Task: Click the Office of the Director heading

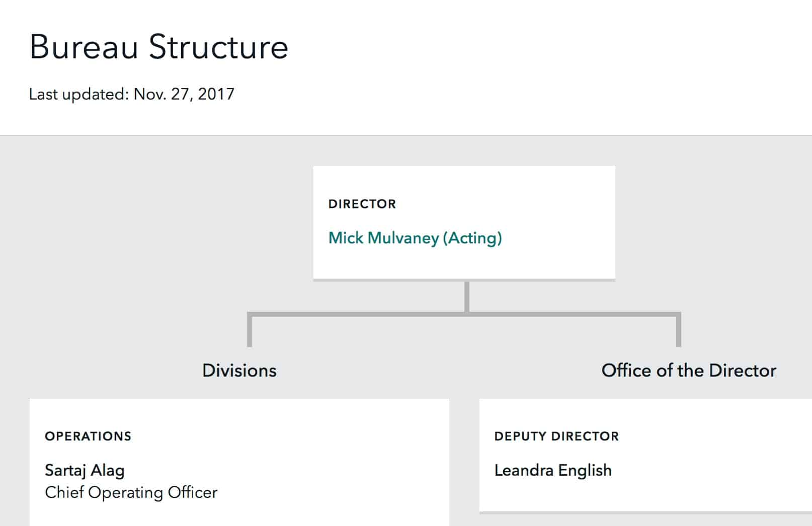Action: pos(689,371)
